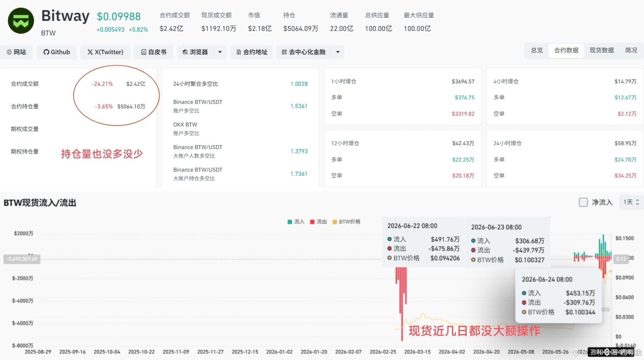Click the Github octocat icon

pos(46,52)
